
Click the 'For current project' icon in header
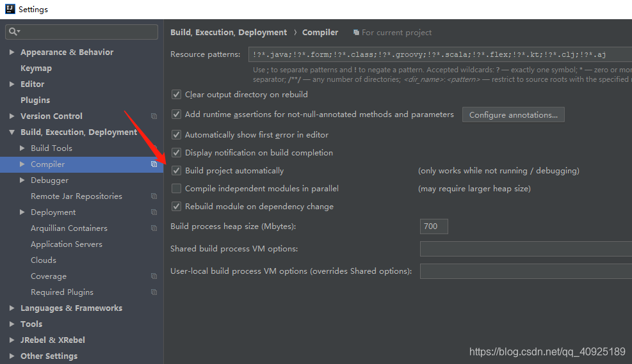tap(356, 32)
